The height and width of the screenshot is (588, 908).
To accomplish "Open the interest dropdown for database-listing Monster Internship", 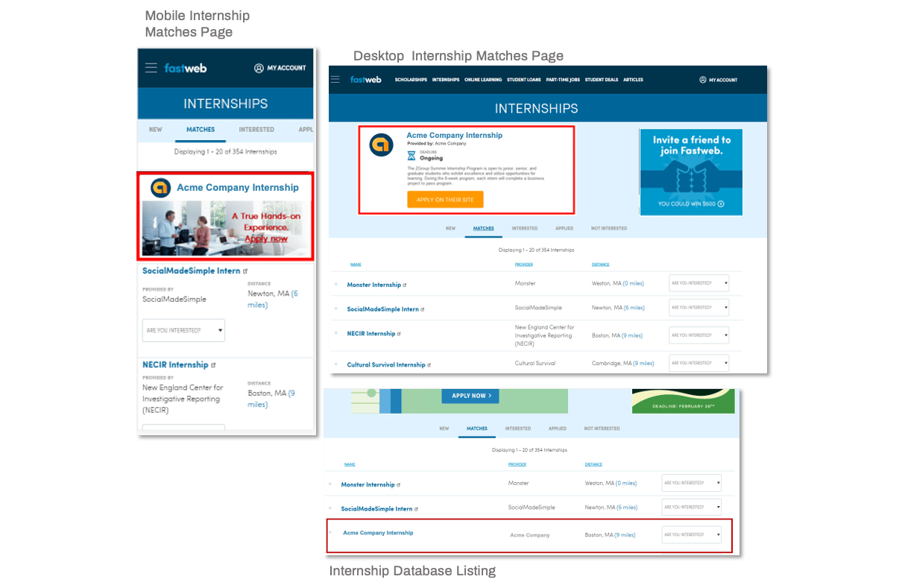I will click(692, 483).
